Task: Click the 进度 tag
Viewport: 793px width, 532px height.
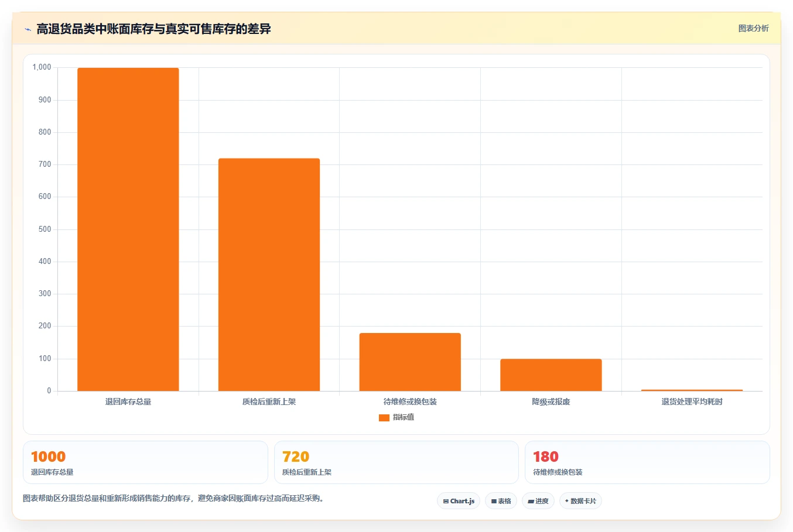Action: point(538,501)
